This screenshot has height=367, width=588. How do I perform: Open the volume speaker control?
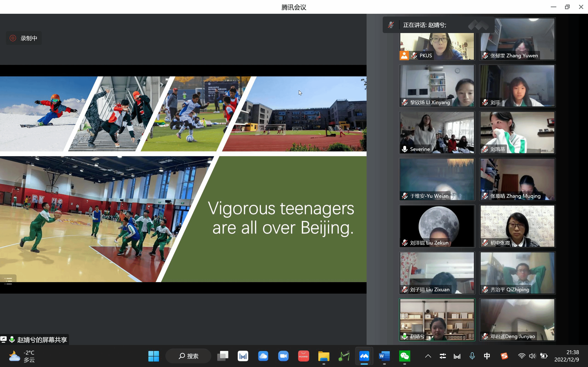click(532, 356)
